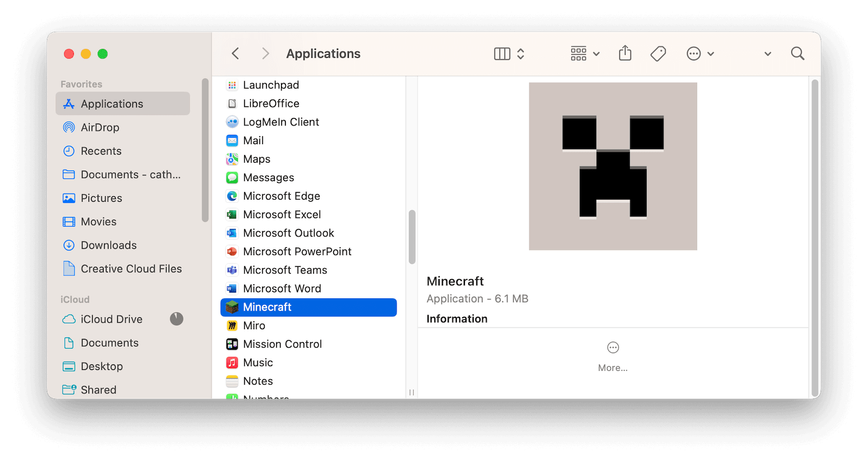The width and height of the screenshot is (868, 461).
Task: Click the column view icon in toolbar
Action: (x=502, y=54)
